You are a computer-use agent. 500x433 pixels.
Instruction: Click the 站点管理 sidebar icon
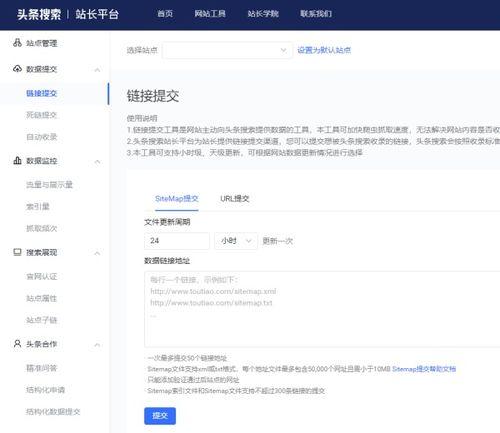[17, 43]
